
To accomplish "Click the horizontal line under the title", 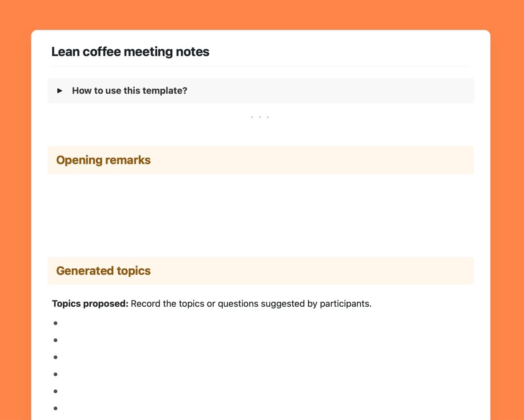I will pos(260,66).
